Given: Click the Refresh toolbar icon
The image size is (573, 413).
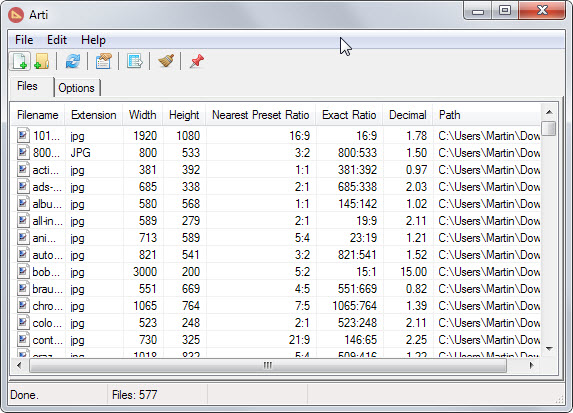Looking at the screenshot, I should point(72,61).
